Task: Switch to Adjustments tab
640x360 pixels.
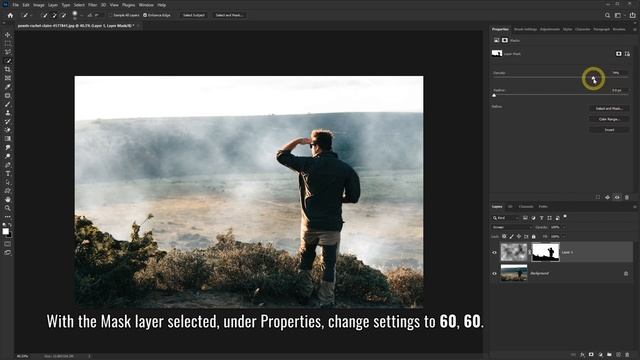Action: [550, 29]
